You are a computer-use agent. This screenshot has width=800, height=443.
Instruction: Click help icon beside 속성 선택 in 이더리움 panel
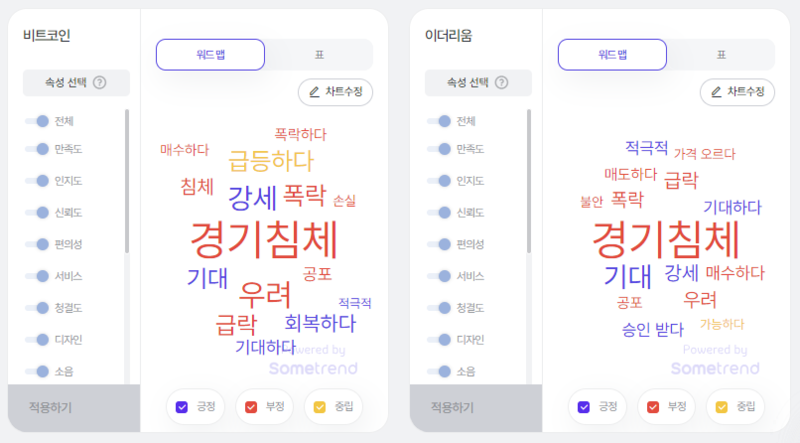tap(502, 82)
